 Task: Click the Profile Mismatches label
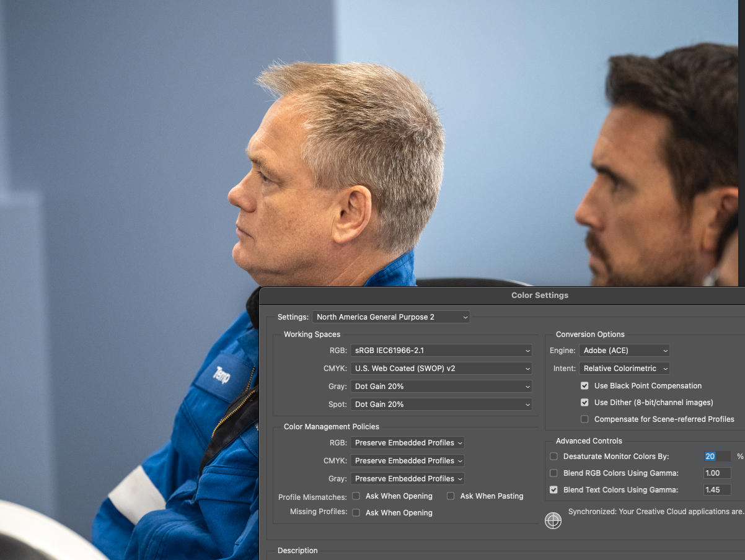click(x=313, y=497)
